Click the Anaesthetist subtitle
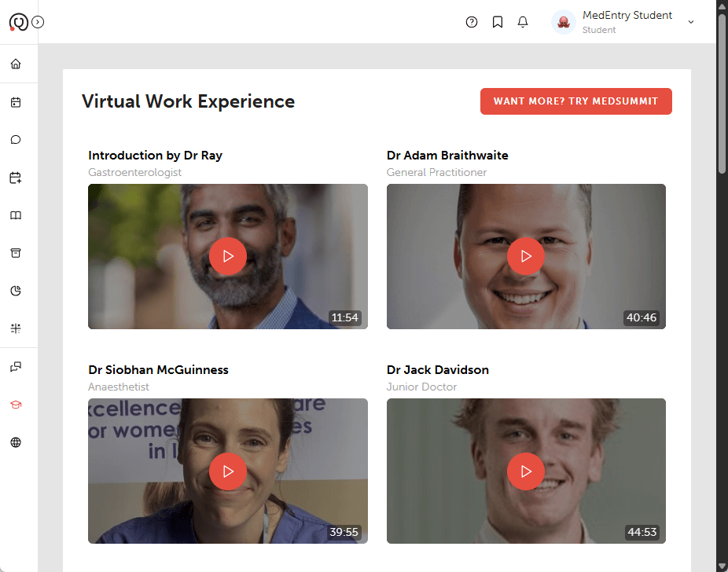Screen dimensions: 728x572 (119, 387)
